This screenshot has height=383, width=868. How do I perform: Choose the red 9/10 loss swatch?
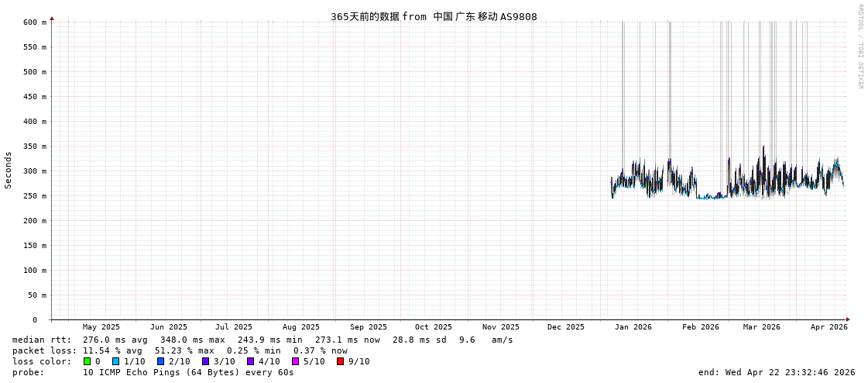coord(340,361)
